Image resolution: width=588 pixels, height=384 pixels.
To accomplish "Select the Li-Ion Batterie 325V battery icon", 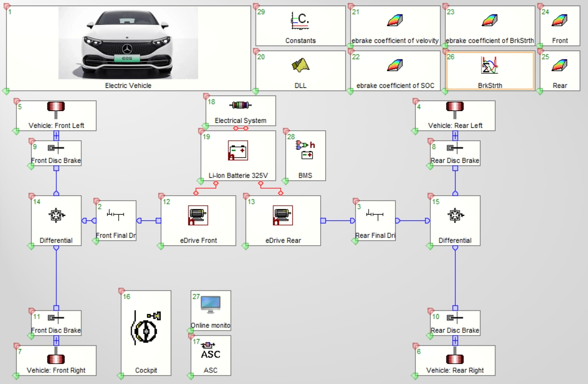I will [x=238, y=150].
